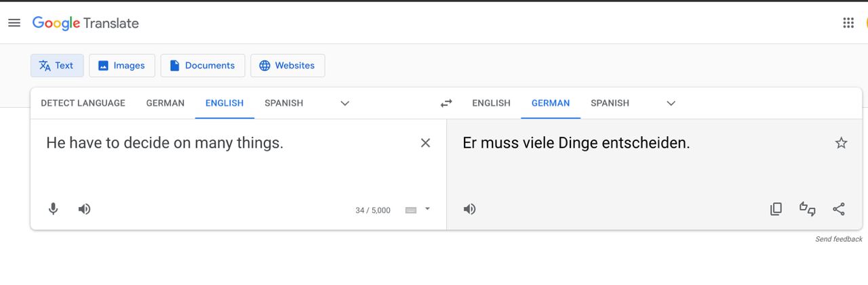
Task: Copy the German translation
Action: pos(776,209)
